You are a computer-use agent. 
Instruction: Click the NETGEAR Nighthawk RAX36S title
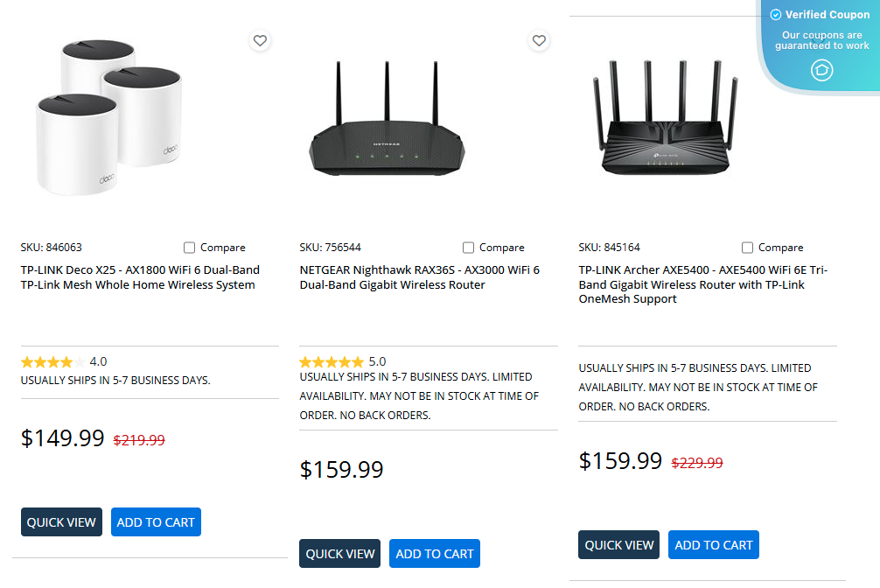418,276
